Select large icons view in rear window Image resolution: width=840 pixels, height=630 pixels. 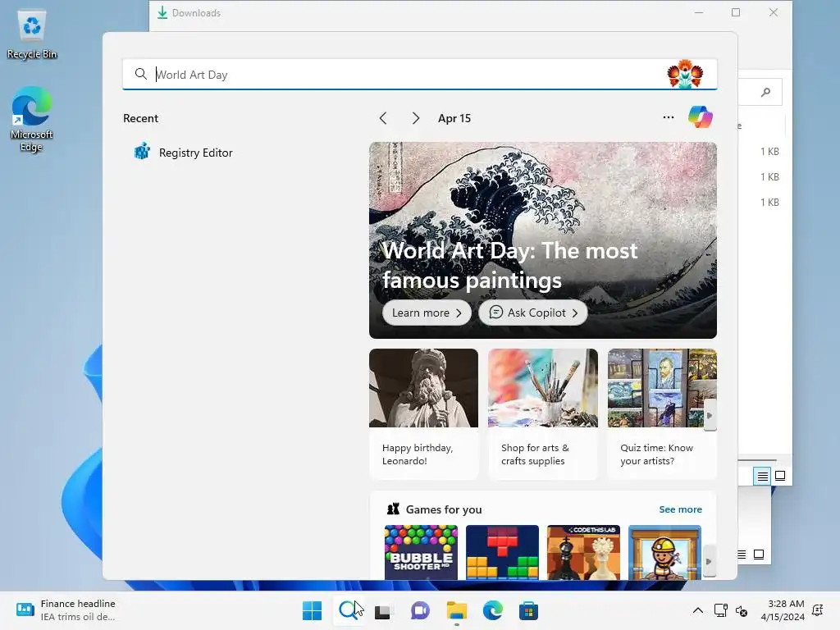point(759,555)
